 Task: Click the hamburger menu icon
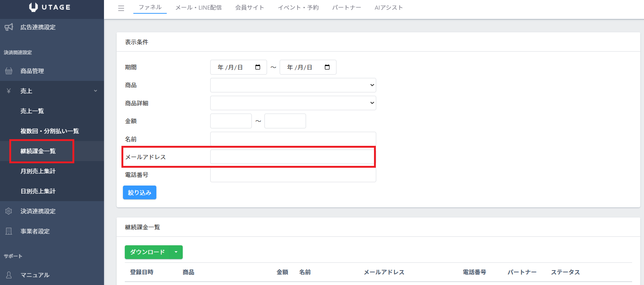121,8
